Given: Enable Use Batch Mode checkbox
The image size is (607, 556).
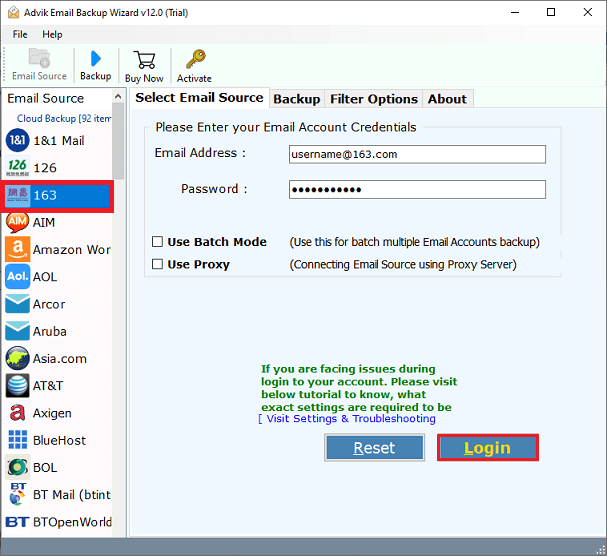Looking at the screenshot, I should point(157,242).
